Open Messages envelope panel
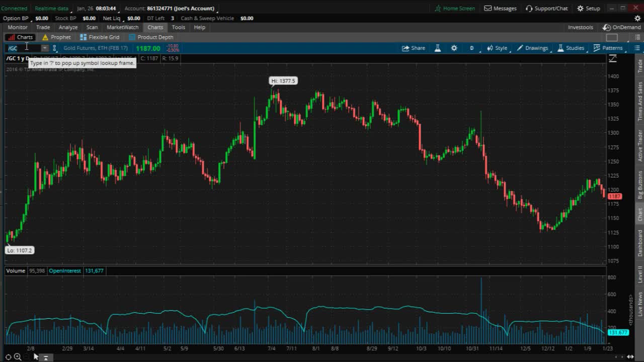 tap(501, 8)
